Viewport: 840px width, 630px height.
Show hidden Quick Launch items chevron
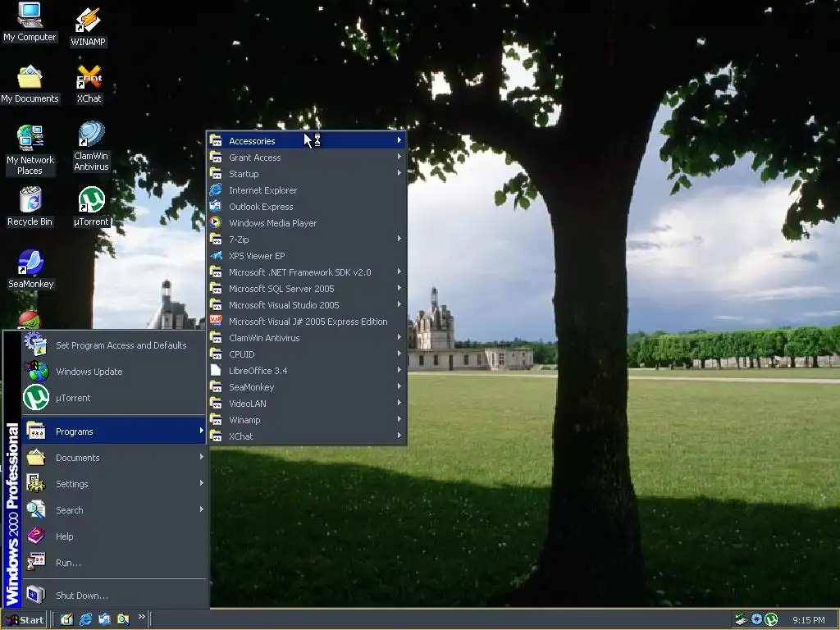point(141,617)
